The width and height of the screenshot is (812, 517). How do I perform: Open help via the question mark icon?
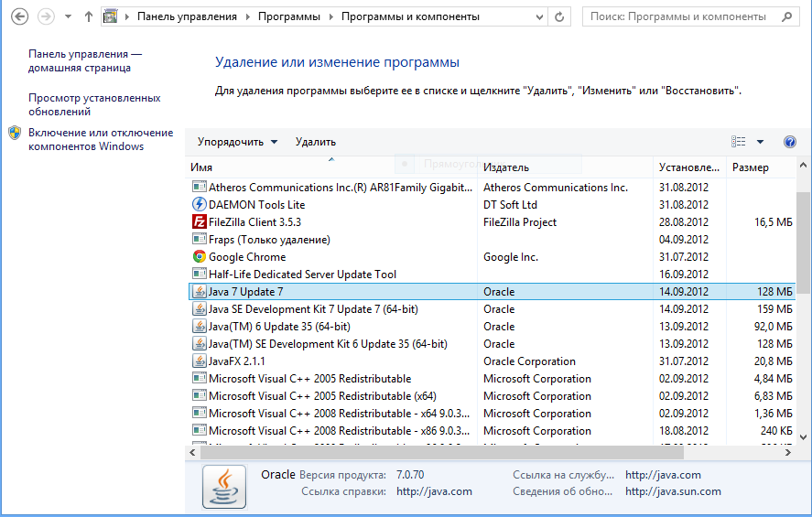[790, 142]
